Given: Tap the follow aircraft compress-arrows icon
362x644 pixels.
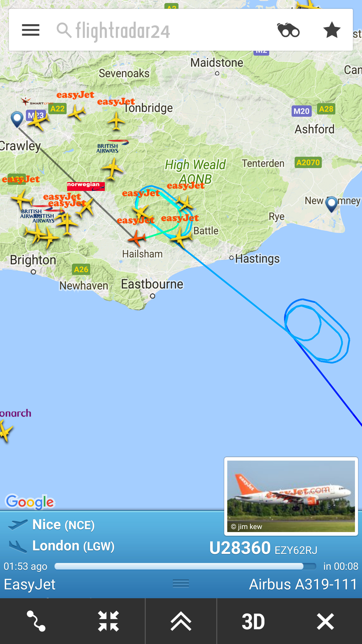Looking at the screenshot, I should pyautogui.click(x=108, y=621).
